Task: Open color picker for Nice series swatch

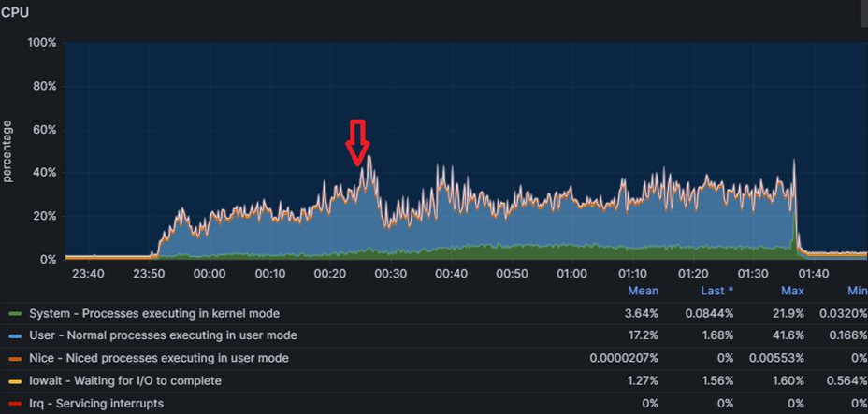Action: 16,359
